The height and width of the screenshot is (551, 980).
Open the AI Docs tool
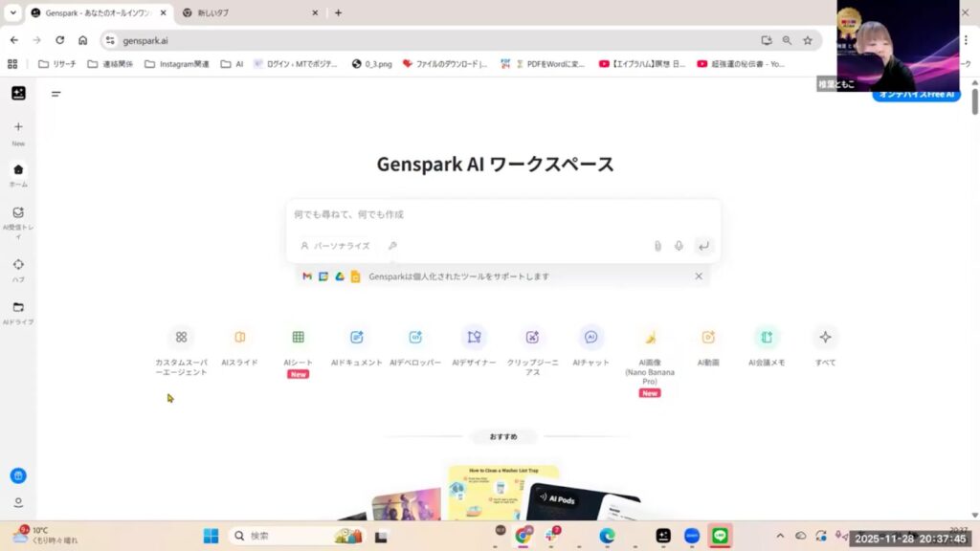(357, 338)
